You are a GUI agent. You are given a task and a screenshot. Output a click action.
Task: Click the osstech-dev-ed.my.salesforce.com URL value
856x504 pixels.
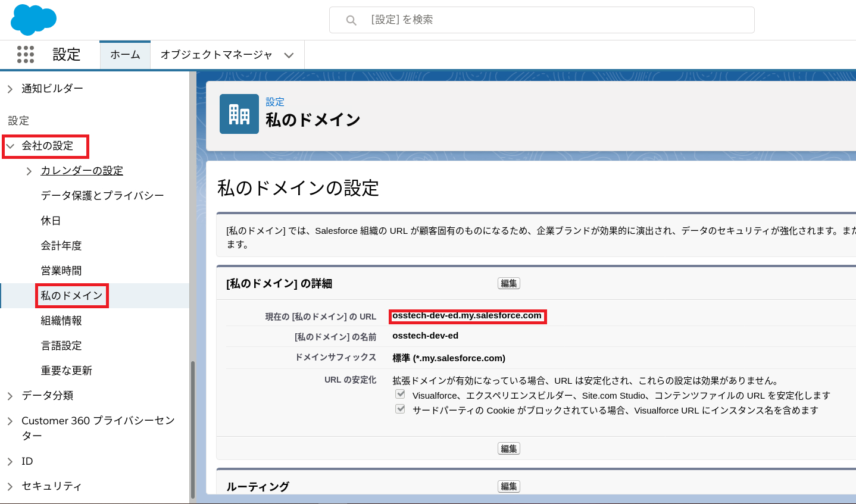point(467,315)
